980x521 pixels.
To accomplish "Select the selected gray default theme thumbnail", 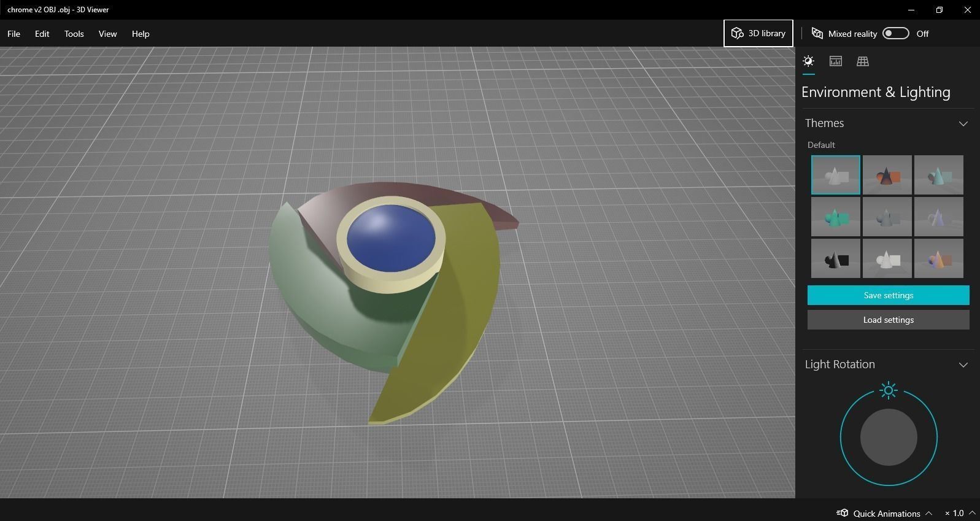I will click(x=836, y=175).
